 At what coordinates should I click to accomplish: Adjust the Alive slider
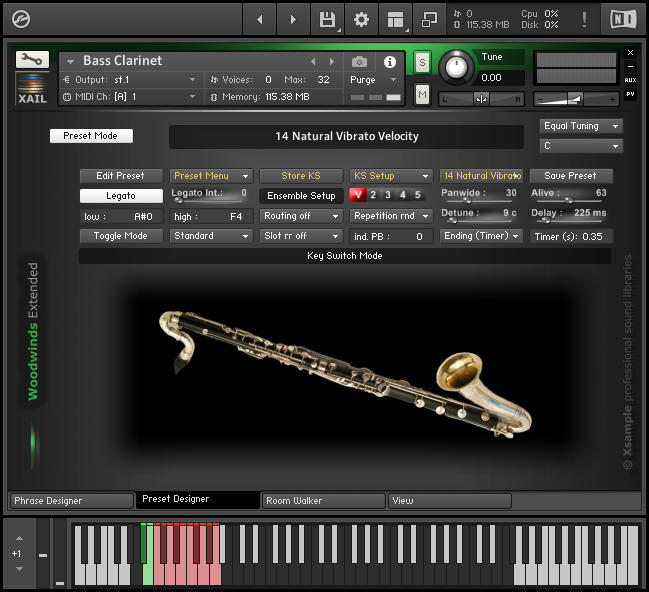[570, 200]
